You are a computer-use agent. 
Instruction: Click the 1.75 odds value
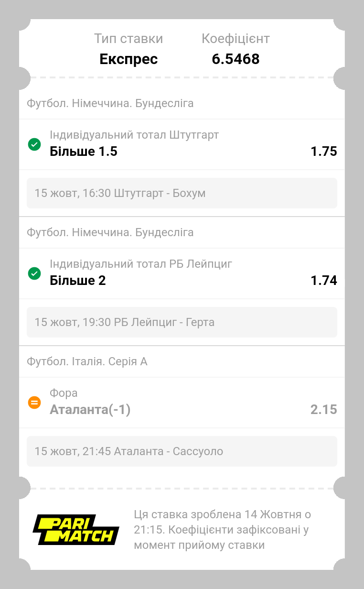pos(324,152)
